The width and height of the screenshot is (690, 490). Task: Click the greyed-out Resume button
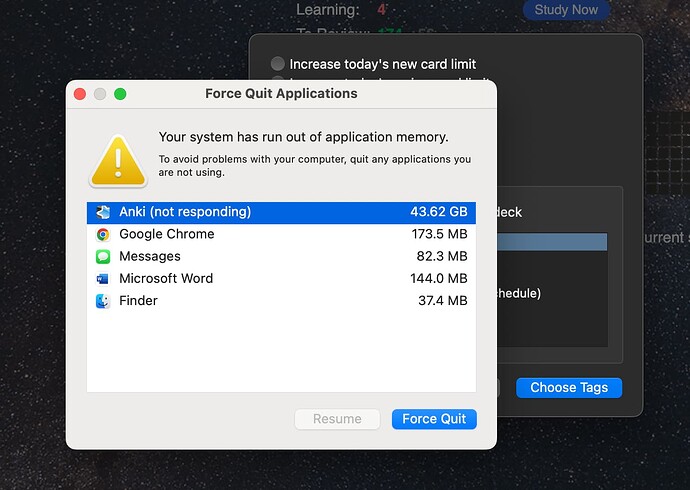tap(337, 419)
